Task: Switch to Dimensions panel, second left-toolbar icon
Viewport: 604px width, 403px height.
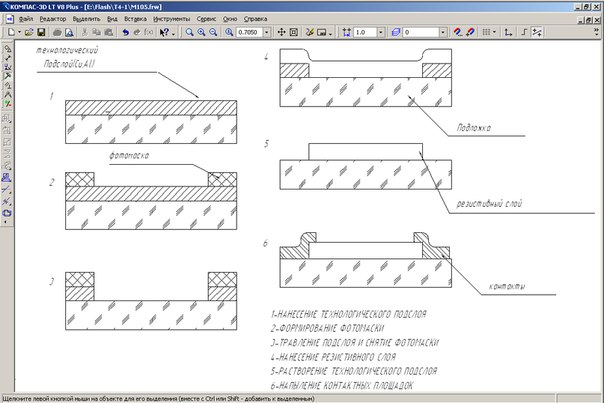Action: pos(7,58)
